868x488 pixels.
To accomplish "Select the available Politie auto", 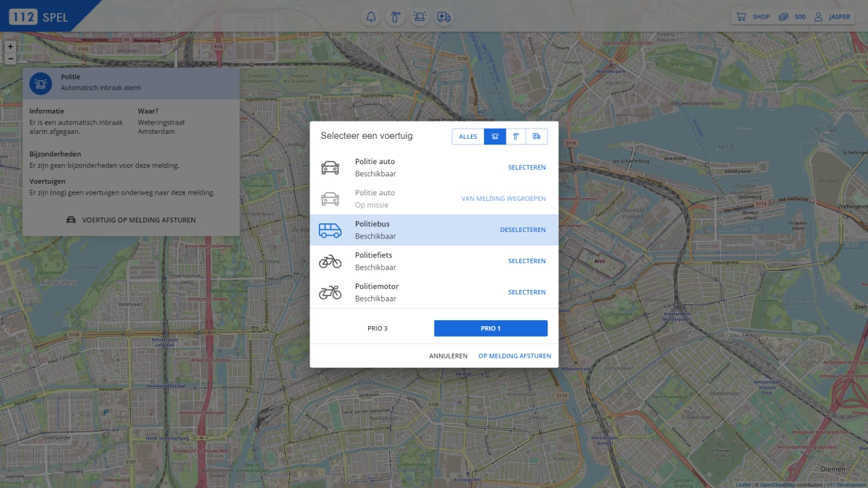I will [x=527, y=168].
